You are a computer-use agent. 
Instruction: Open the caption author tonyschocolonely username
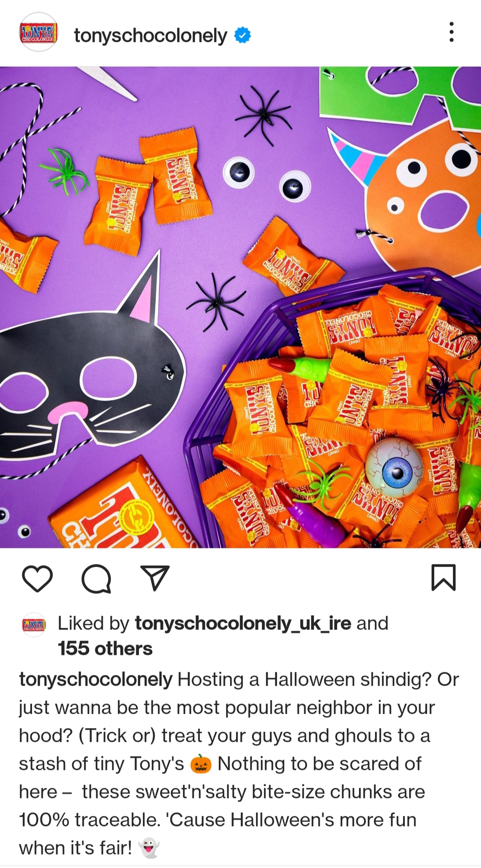(x=96, y=680)
